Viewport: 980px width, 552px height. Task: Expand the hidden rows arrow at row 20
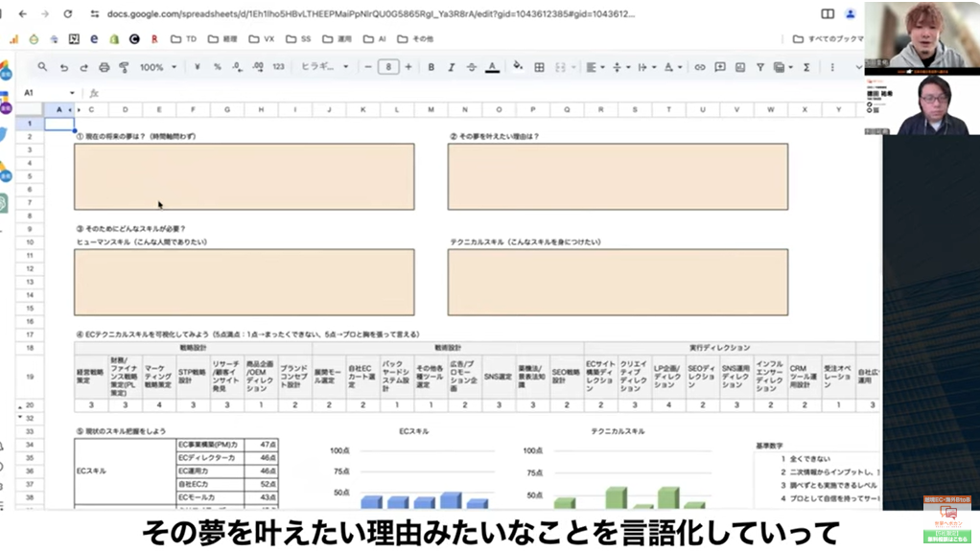tap(21, 406)
